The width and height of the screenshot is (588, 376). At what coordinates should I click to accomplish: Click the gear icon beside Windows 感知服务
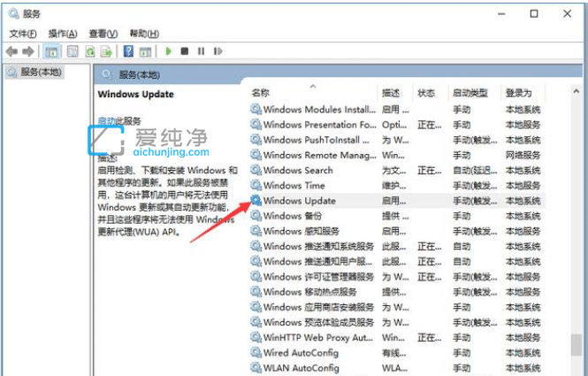click(256, 231)
